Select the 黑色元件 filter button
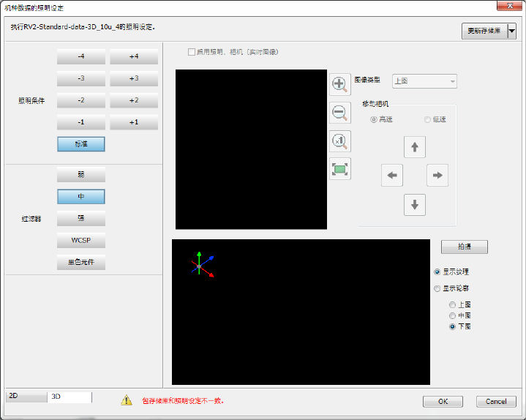The width and height of the screenshot is (526, 420). (81, 263)
